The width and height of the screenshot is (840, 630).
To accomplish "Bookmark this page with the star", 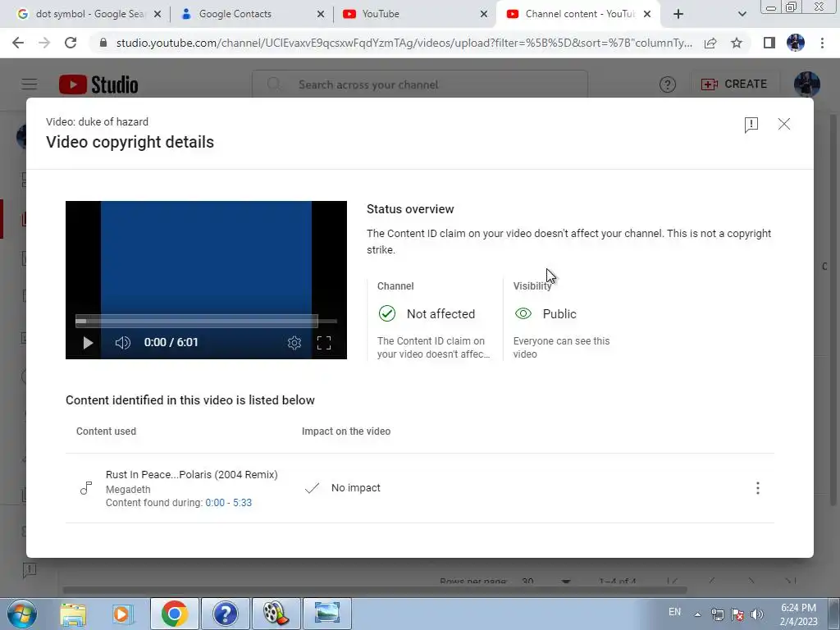I will coord(737,43).
